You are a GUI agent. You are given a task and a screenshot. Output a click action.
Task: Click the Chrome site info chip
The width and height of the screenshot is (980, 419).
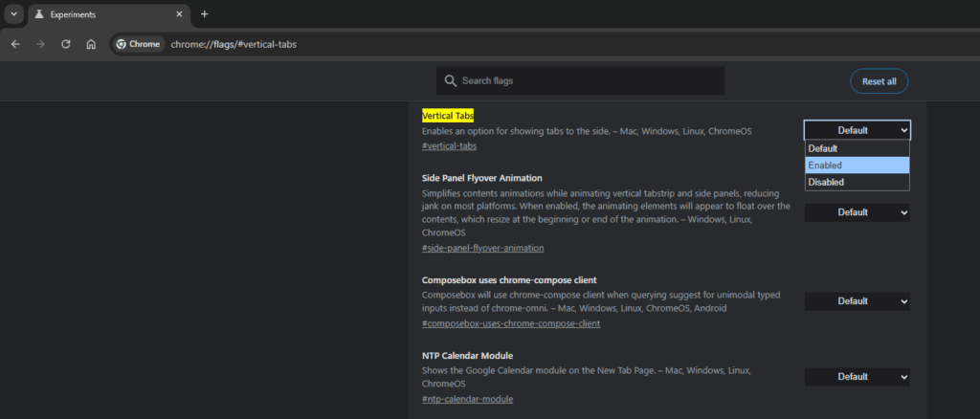coord(138,44)
